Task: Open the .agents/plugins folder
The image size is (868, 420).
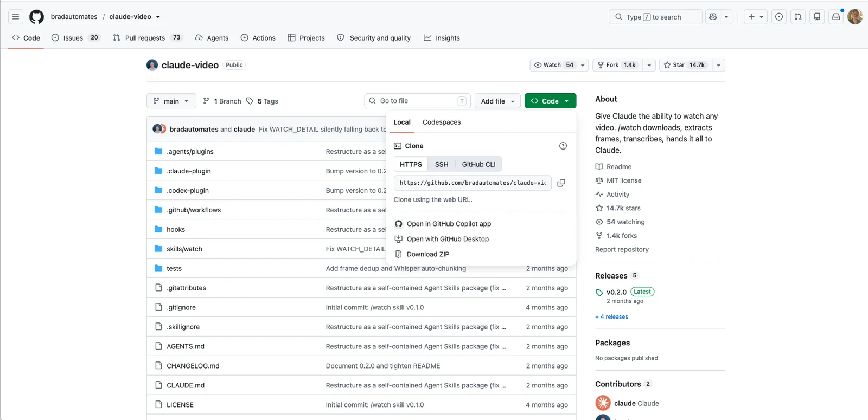Action: [190, 152]
